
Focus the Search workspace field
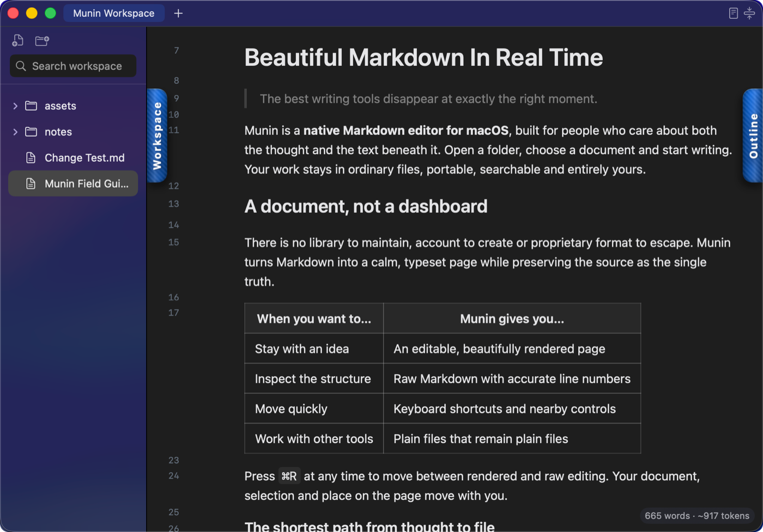73,66
